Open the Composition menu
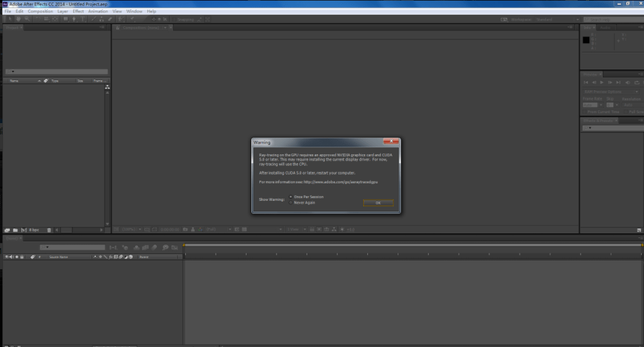The width and height of the screenshot is (644, 347). [40, 11]
